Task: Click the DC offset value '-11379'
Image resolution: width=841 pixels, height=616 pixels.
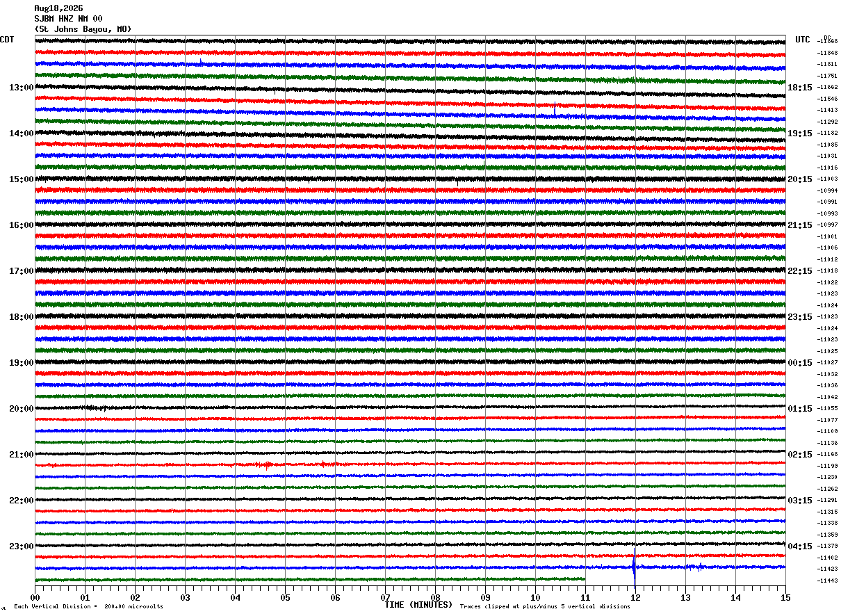Action: tap(828, 546)
